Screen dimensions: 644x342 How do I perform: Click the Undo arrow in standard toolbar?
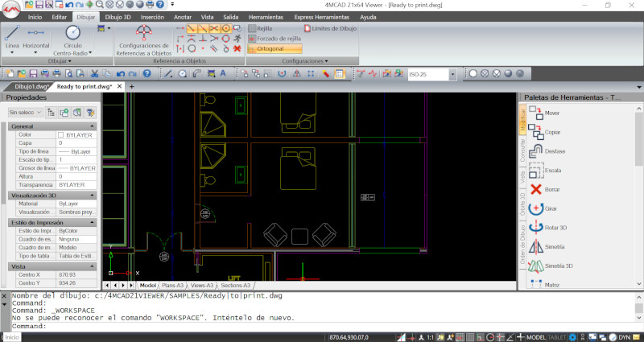point(120,74)
